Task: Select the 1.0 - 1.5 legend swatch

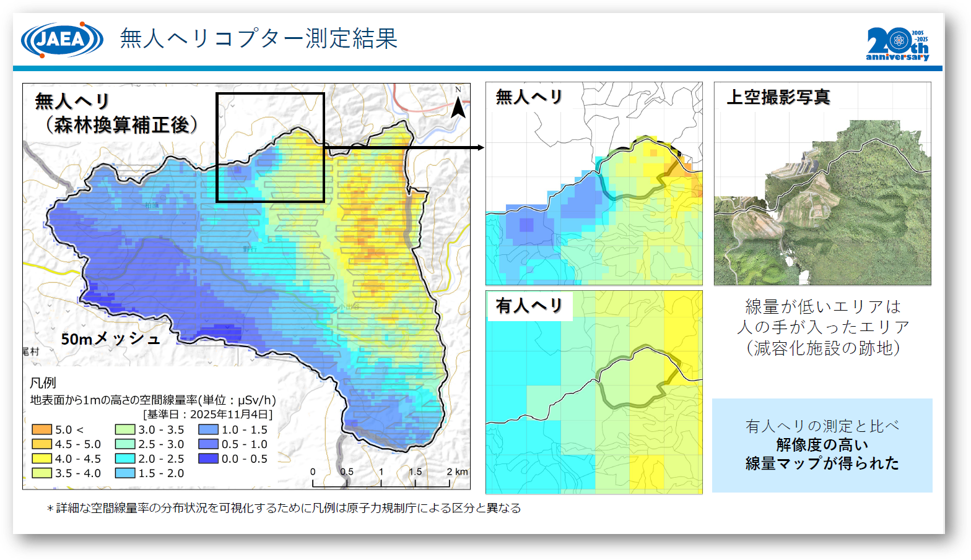Action: [x=209, y=429]
